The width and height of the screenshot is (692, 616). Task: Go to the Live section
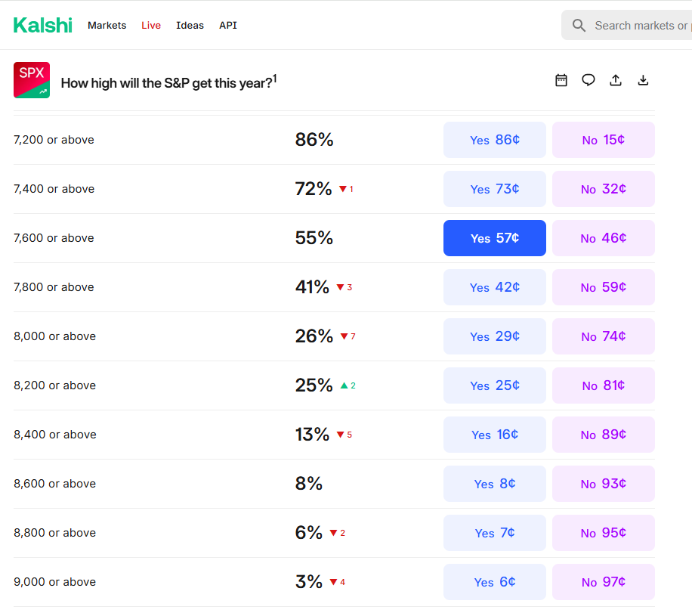click(151, 25)
